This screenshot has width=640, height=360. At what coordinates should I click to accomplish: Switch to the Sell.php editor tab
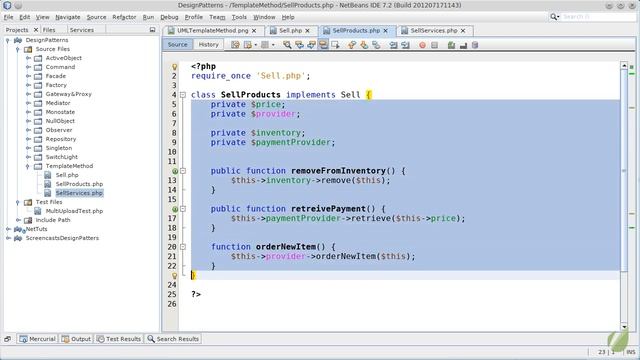click(290, 31)
